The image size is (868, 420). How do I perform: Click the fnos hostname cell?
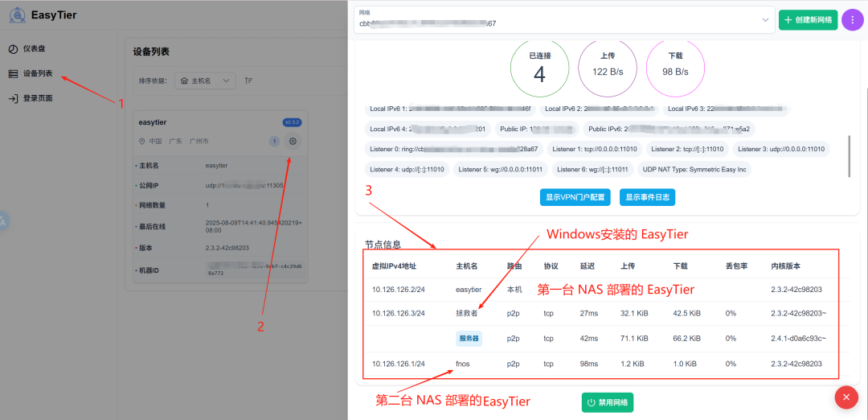point(463,364)
